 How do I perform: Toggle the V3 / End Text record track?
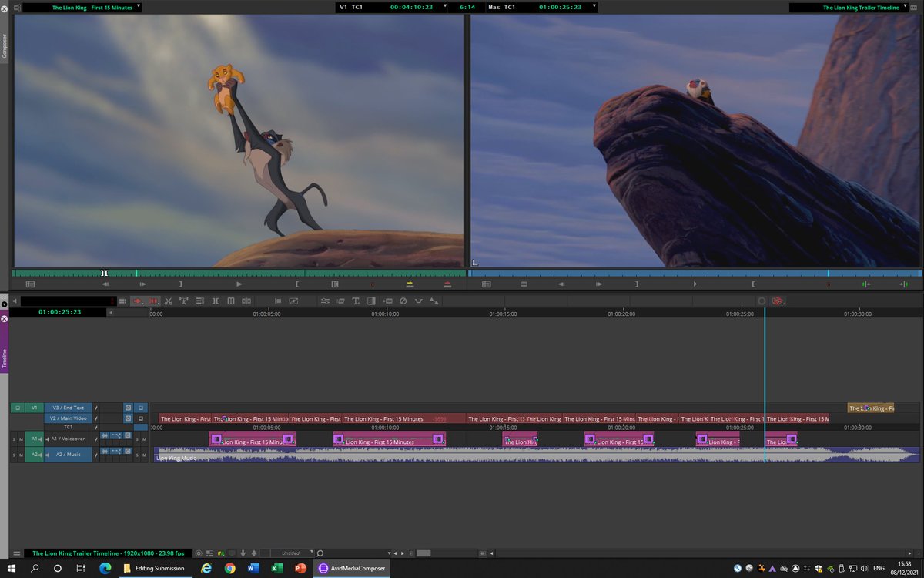tap(69, 408)
